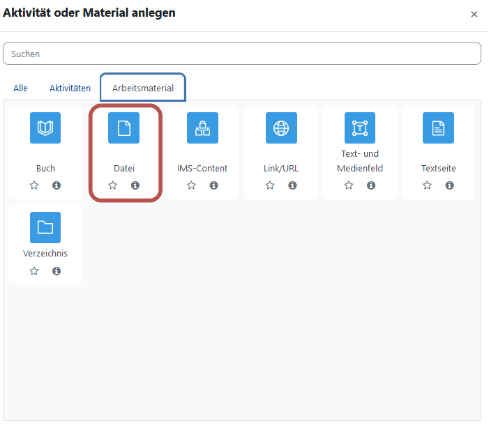Choose the Datei file icon
490x431 pixels.
click(124, 128)
